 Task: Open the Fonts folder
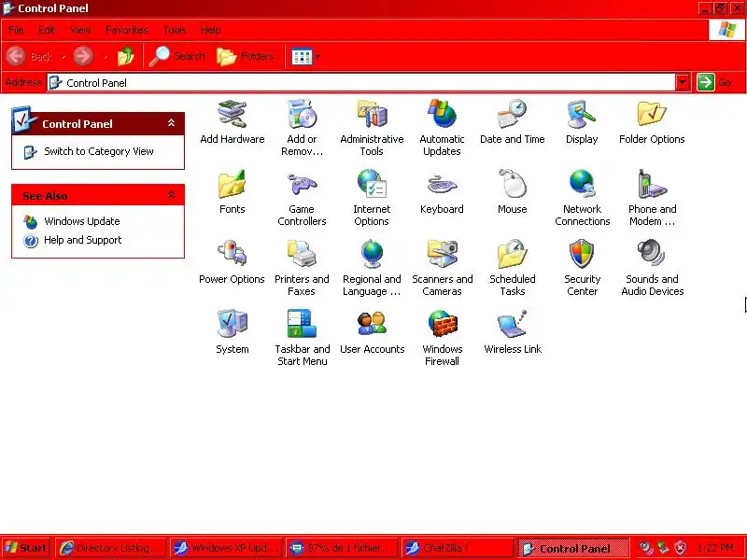(x=232, y=192)
